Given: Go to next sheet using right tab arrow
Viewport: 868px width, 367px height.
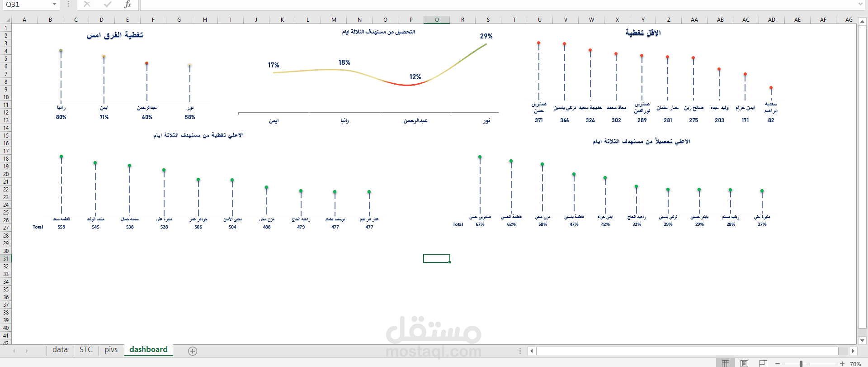Looking at the screenshot, I should (27, 351).
